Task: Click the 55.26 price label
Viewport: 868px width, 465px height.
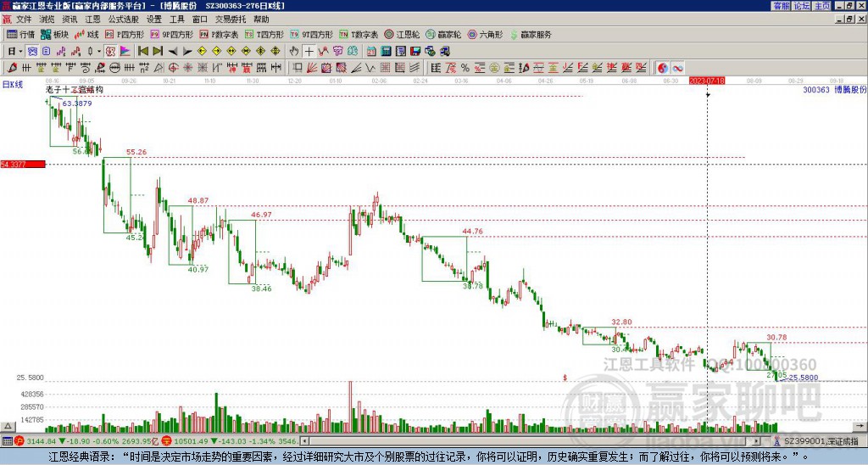Action: (136, 152)
